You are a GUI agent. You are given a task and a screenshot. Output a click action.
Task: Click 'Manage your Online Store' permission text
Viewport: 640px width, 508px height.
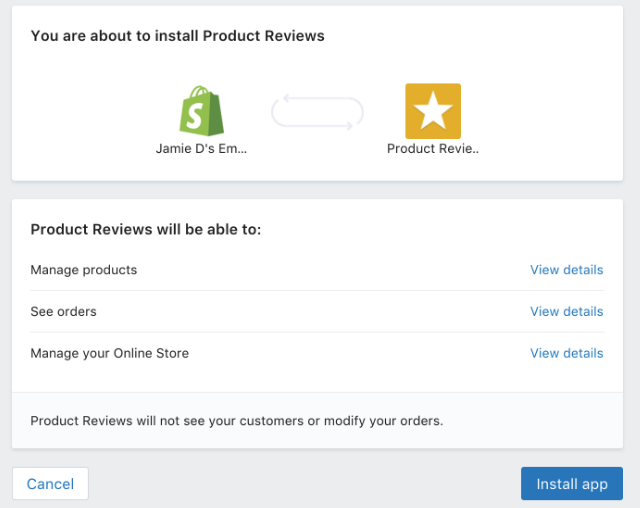(110, 353)
